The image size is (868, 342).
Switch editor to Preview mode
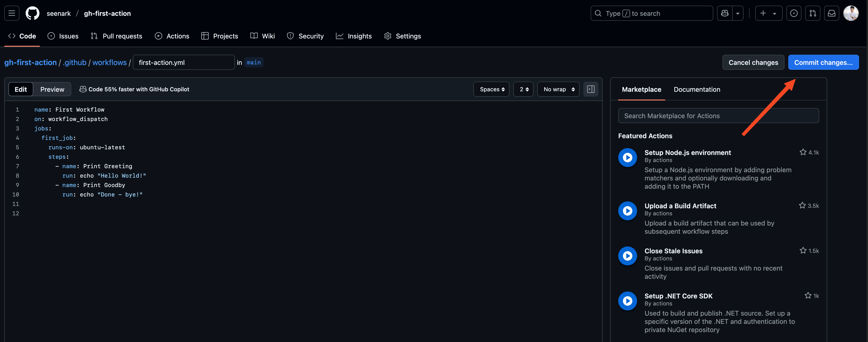(x=52, y=89)
